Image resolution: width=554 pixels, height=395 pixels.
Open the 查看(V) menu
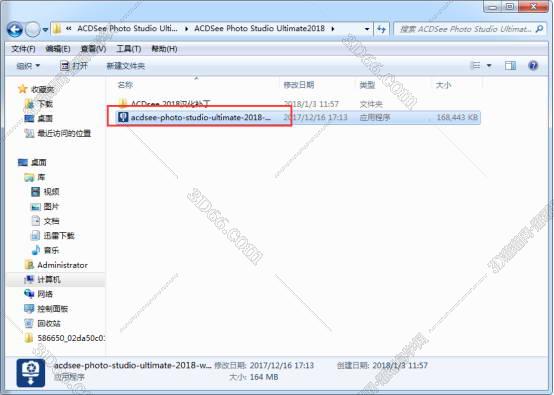point(93,49)
